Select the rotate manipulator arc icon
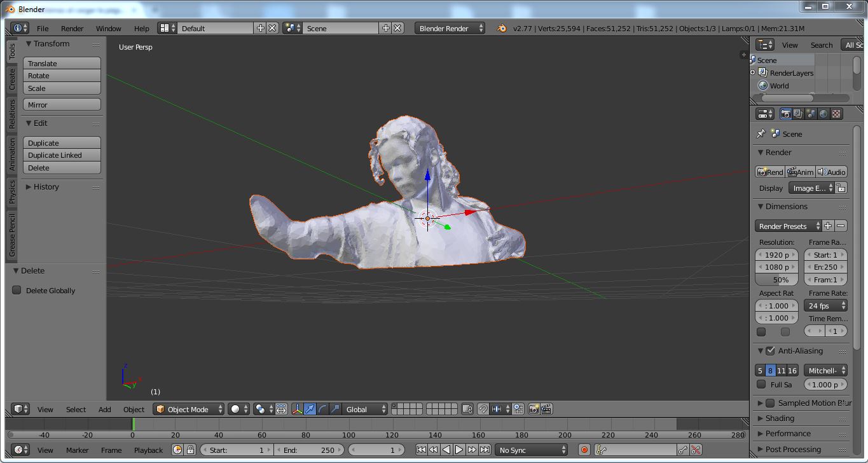The width and height of the screenshot is (868, 463). coord(322,409)
